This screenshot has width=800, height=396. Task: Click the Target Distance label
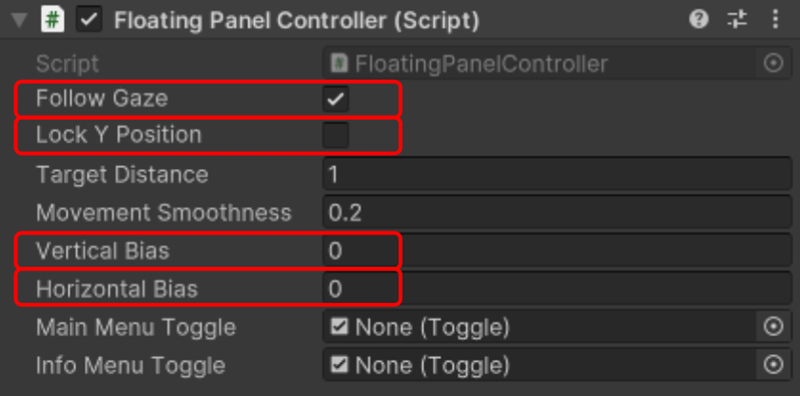(122, 175)
